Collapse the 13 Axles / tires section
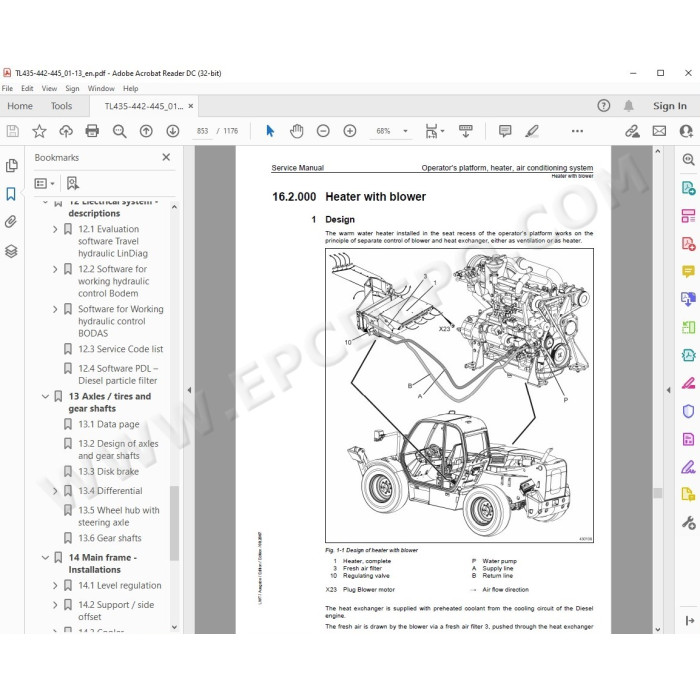The width and height of the screenshot is (700, 700). pyautogui.click(x=45, y=396)
